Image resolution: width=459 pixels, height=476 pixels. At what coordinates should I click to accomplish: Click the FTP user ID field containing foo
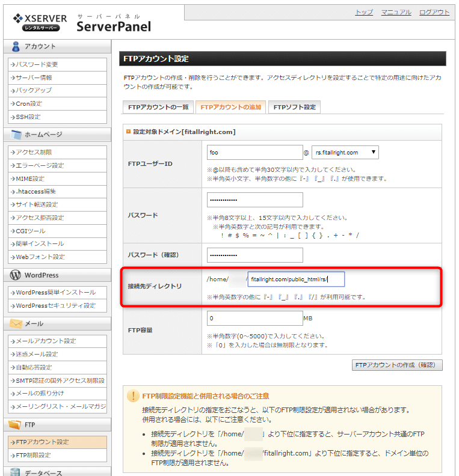pos(254,153)
